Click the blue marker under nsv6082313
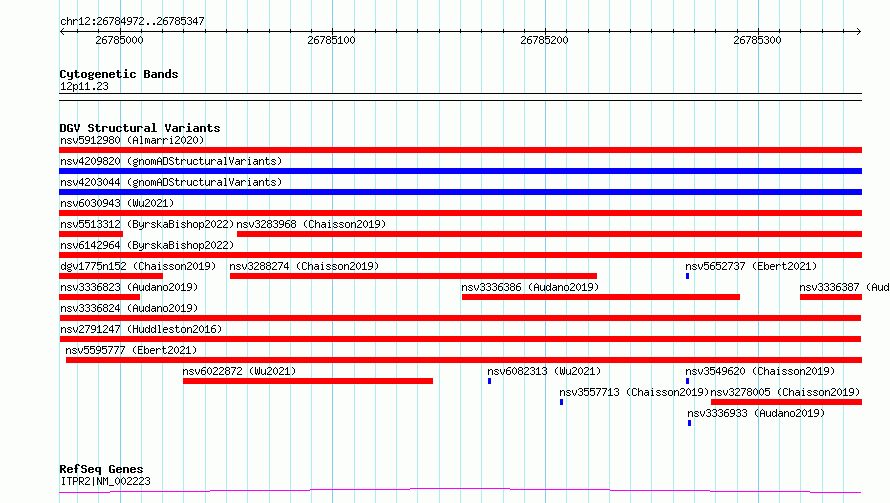This screenshot has height=503, width=890. pyautogui.click(x=489, y=381)
